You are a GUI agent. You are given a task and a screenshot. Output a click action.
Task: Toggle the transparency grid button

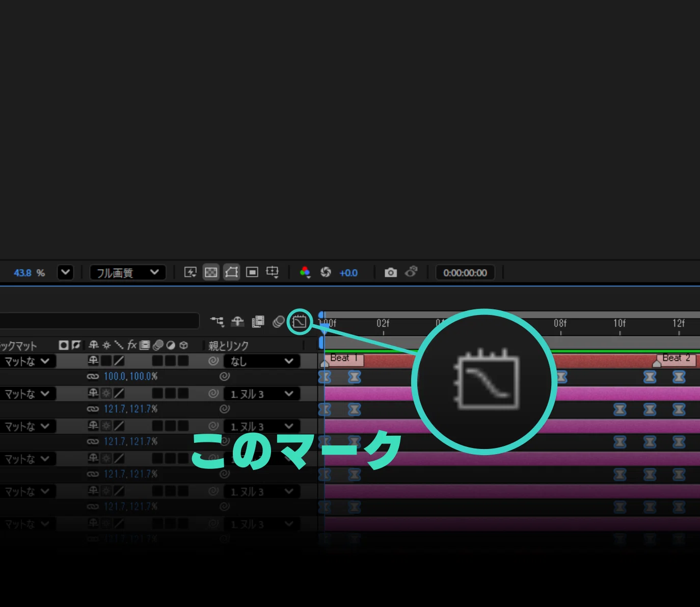211,272
